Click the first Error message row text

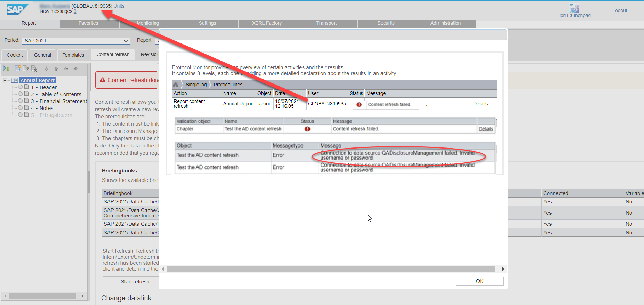point(397,155)
